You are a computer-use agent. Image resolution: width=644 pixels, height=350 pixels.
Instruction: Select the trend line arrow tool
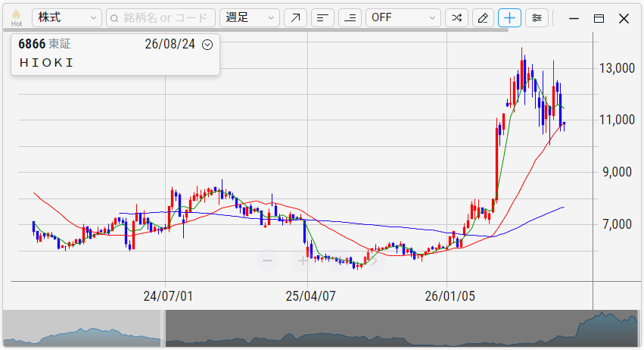(x=295, y=17)
